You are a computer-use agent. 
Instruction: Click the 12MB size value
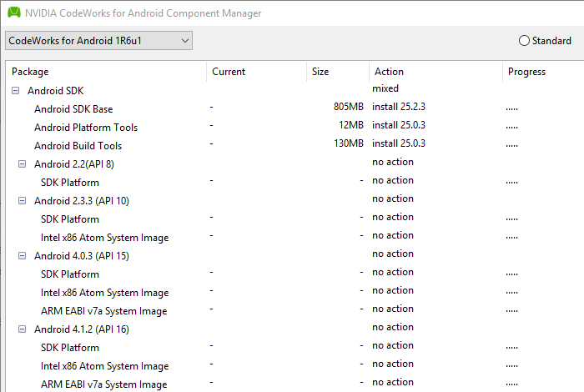[x=351, y=125]
